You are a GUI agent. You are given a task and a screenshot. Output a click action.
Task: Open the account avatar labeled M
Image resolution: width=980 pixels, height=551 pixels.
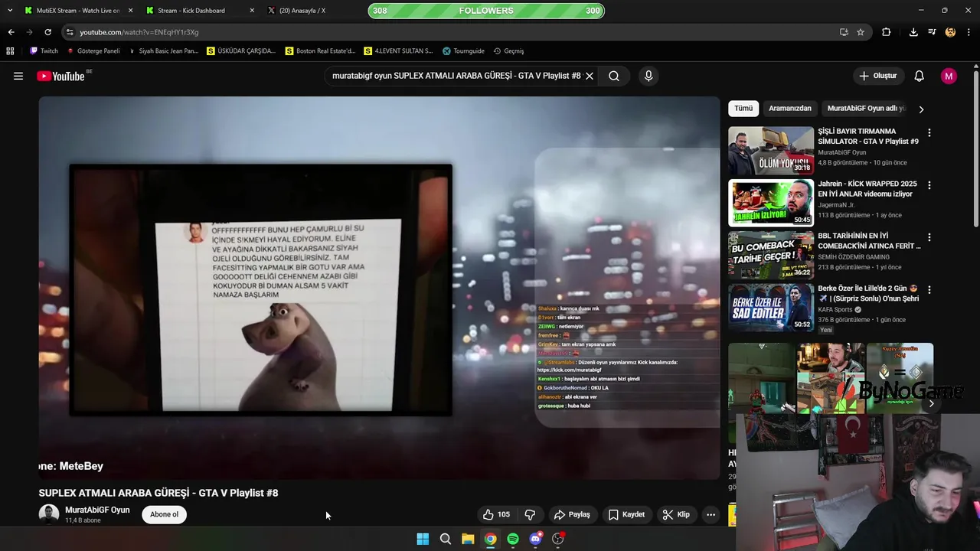pos(949,76)
